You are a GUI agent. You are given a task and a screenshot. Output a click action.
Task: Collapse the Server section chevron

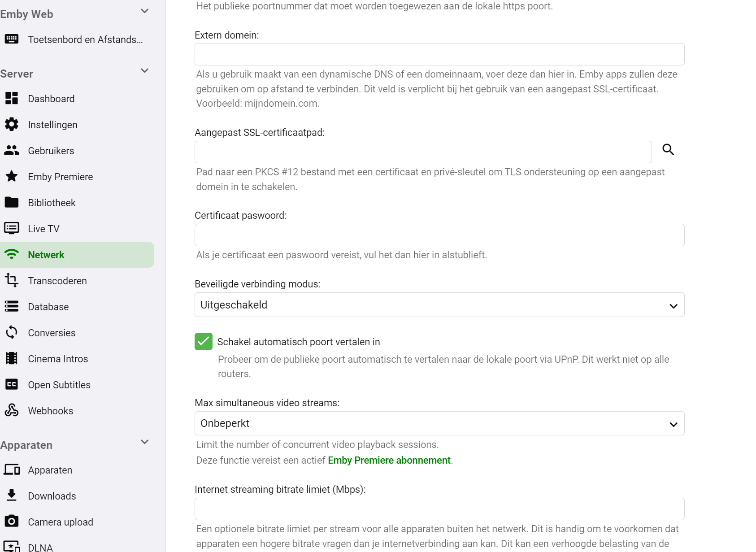144,71
